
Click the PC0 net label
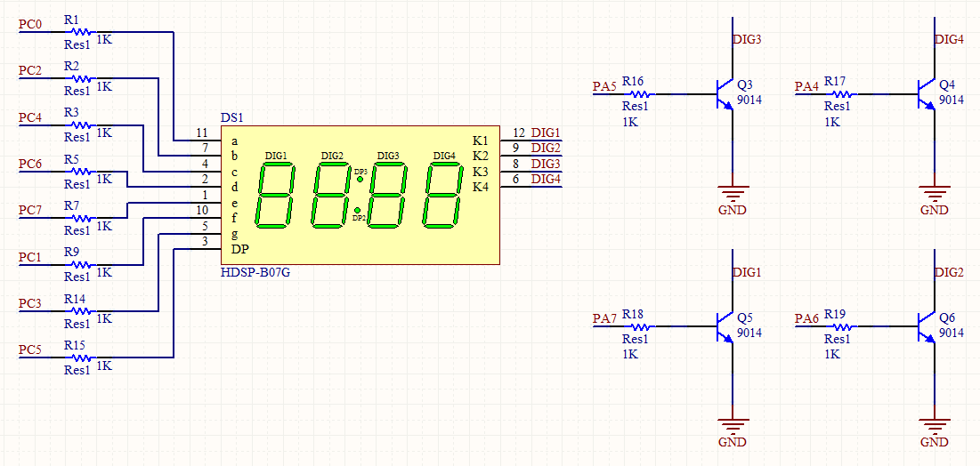pyautogui.click(x=31, y=24)
